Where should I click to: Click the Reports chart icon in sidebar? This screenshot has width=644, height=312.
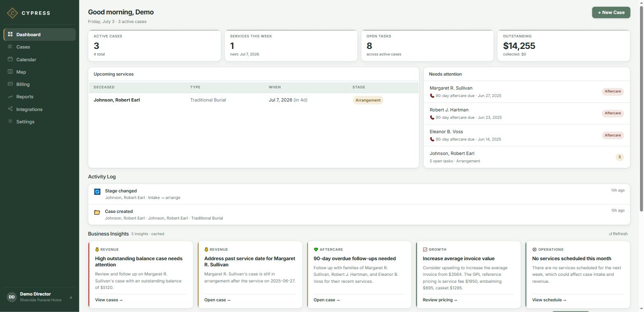10,97
